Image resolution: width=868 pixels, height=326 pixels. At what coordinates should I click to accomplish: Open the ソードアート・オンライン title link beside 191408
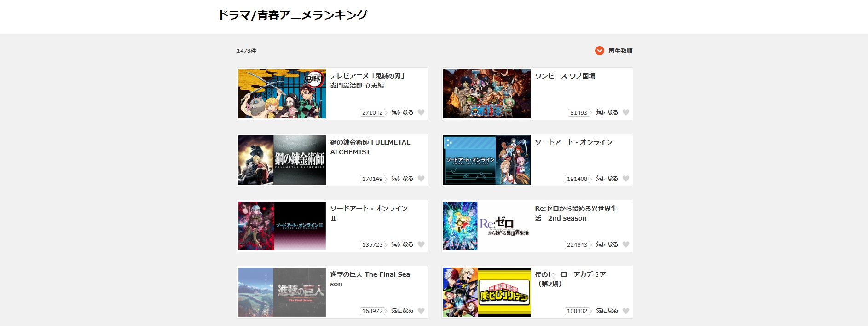[573, 142]
